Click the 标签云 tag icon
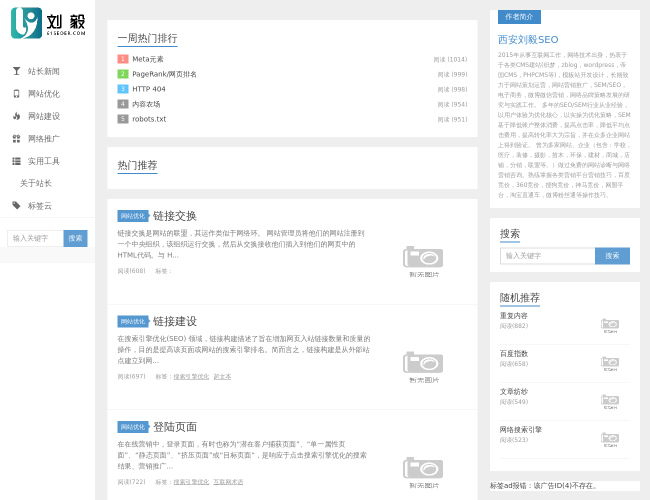The image size is (650, 500). tap(16, 205)
